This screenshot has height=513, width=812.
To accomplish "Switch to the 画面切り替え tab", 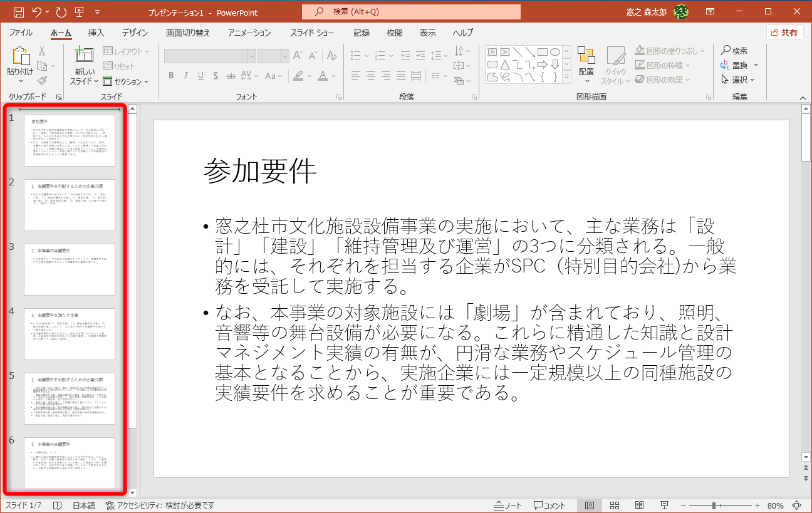I will [188, 33].
